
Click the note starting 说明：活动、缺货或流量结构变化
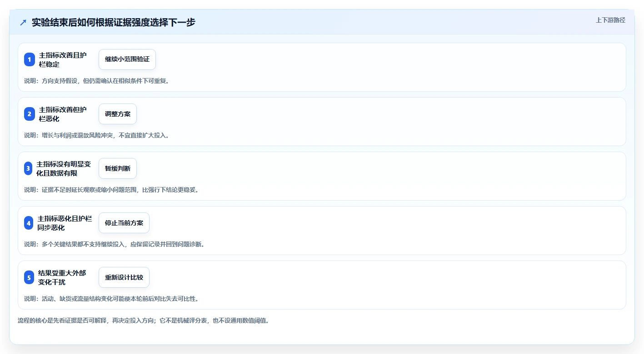click(111, 299)
